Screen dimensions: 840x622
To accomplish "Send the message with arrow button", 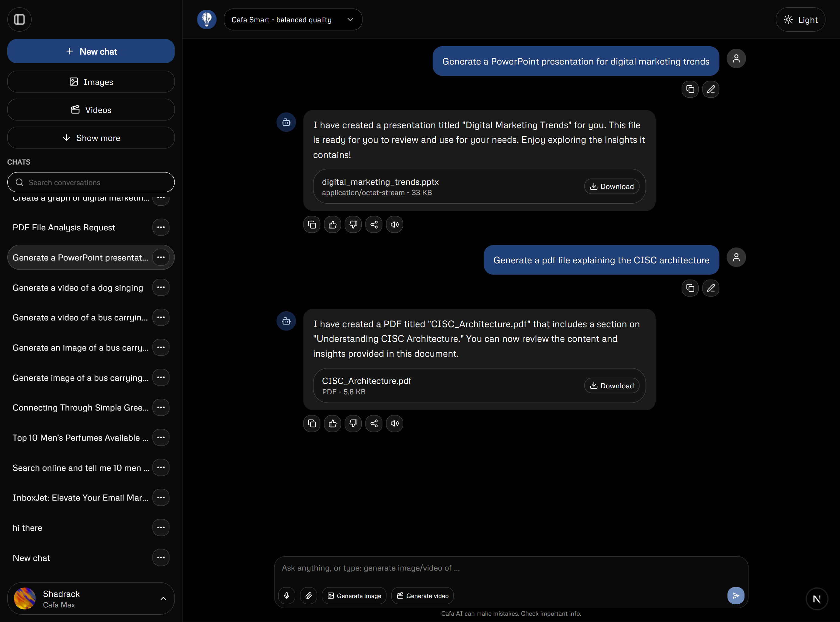I will [736, 596].
